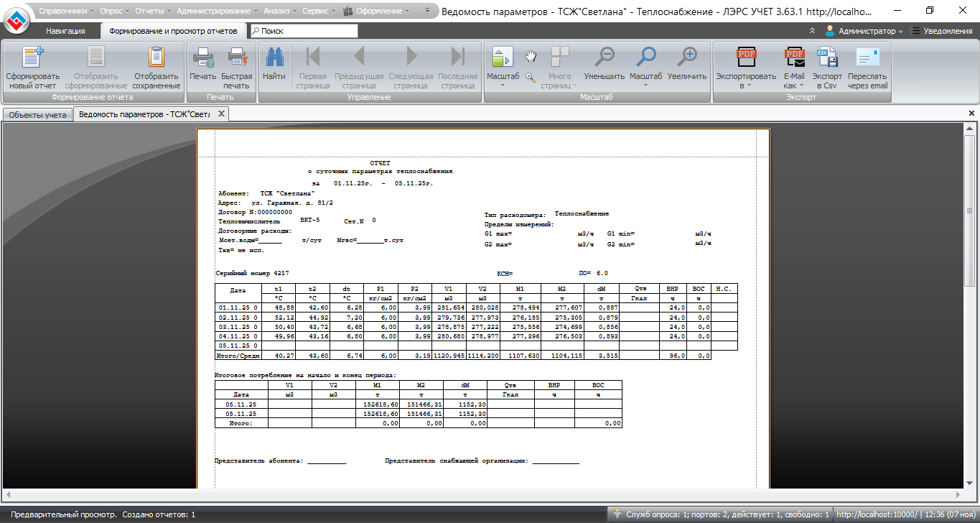
Task: Switch to the Объекты учета tab
Action: 37,114
